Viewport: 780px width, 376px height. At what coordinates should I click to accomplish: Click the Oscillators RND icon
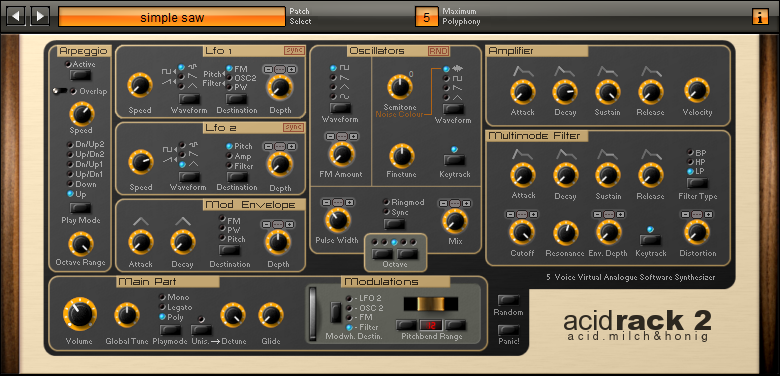pos(438,51)
